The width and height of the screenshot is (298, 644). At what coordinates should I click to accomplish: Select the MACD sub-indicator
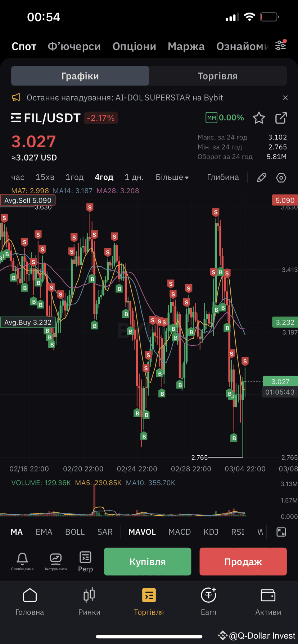click(180, 532)
